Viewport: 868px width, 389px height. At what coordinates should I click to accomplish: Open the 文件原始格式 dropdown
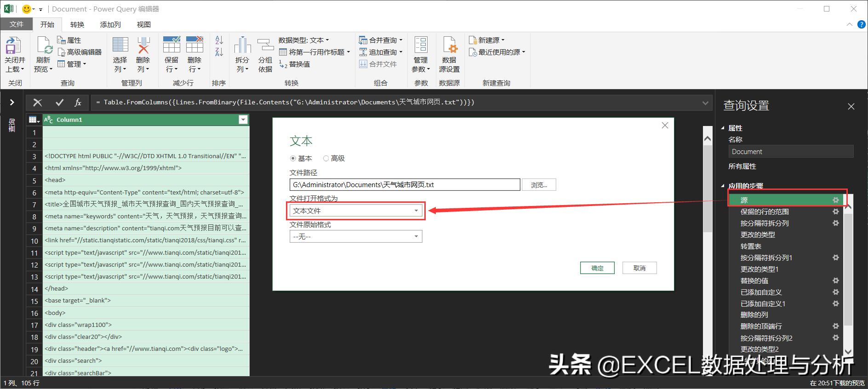(x=356, y=236)
